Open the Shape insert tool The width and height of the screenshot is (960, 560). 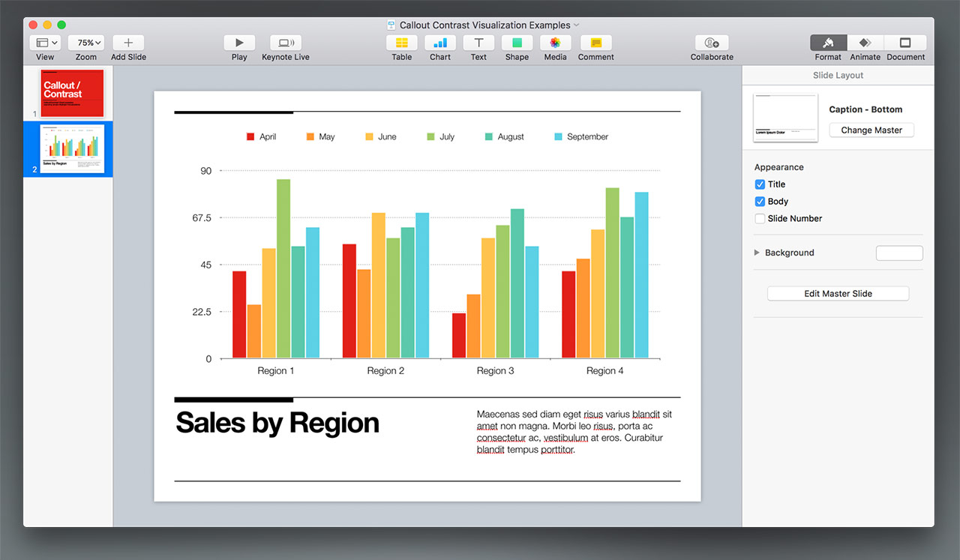tap(517, 43)
